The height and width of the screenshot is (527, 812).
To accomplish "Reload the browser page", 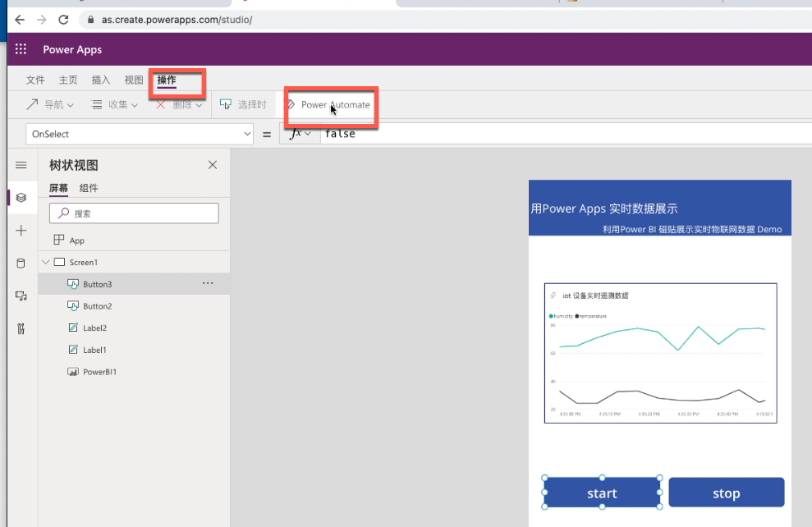I will [x=63, y=20].
